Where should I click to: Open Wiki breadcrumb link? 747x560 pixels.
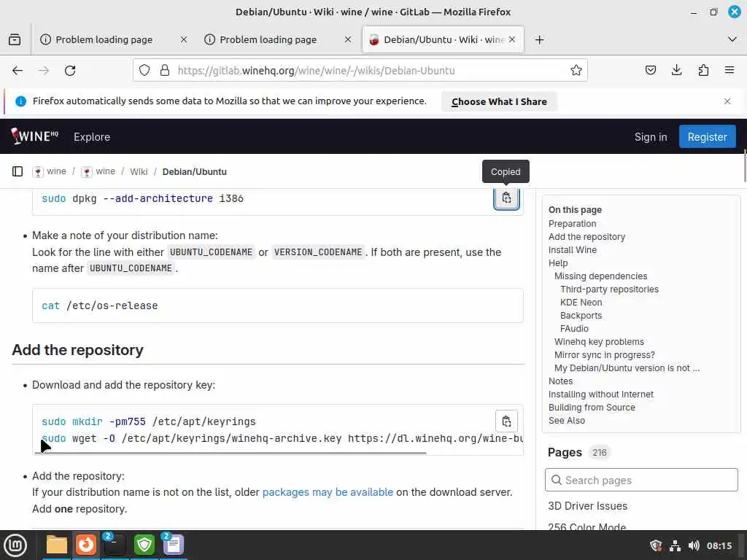139,171
